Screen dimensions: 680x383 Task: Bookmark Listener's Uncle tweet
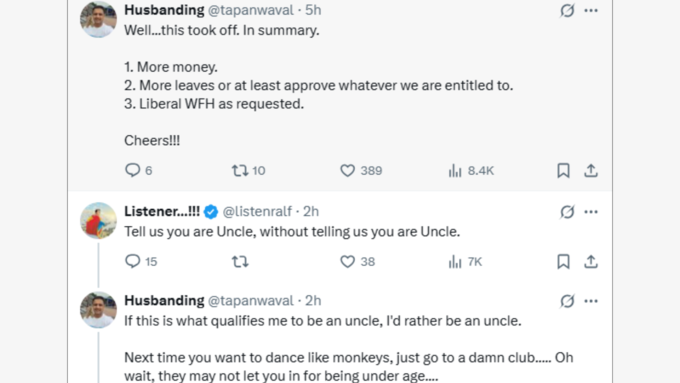(563, 262)
